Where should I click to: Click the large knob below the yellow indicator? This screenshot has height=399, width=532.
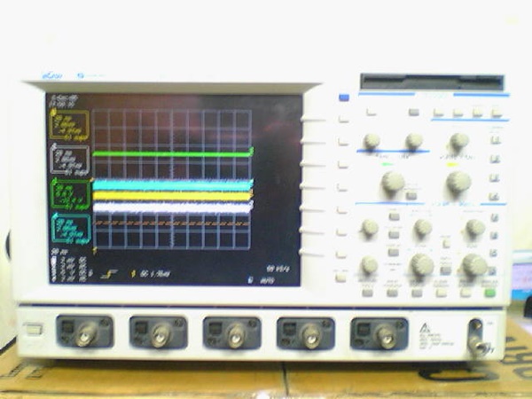[458, 183]
